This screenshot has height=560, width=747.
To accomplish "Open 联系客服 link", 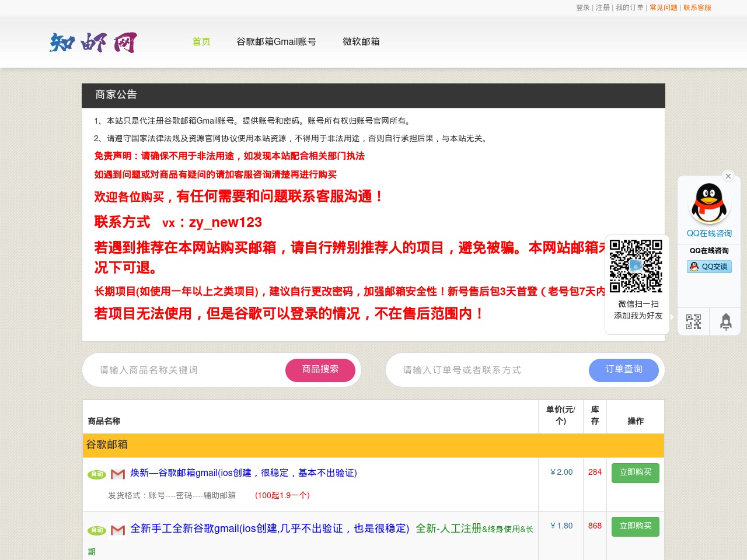I will pyautogui.click(x=697, y=8).
